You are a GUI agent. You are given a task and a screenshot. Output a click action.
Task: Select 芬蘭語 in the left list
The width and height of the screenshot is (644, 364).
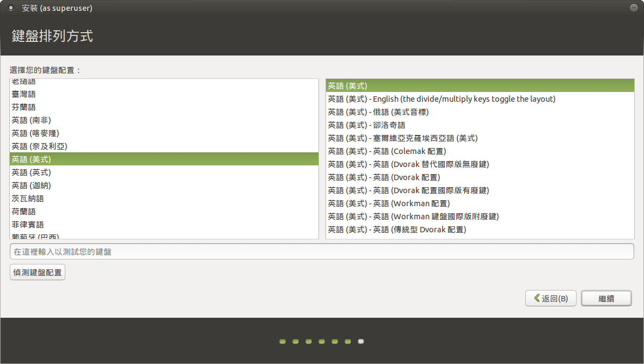(x=24, y=107)
